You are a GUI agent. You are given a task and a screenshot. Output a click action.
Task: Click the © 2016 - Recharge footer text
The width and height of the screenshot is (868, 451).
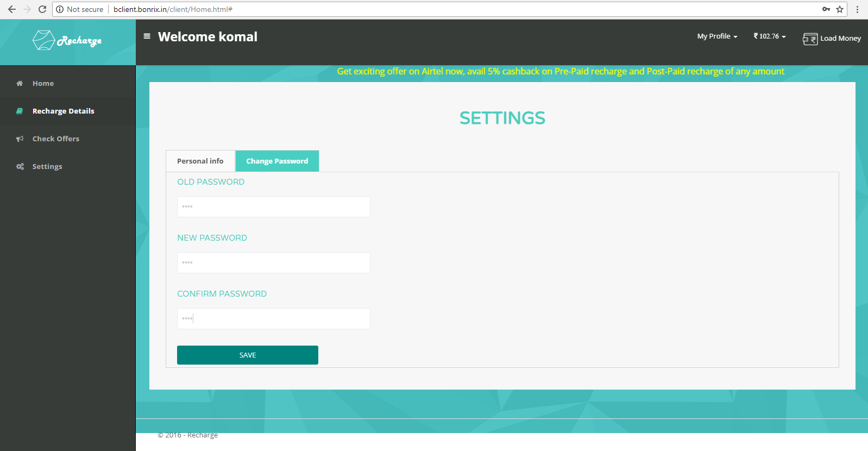[x=187, y=435]
